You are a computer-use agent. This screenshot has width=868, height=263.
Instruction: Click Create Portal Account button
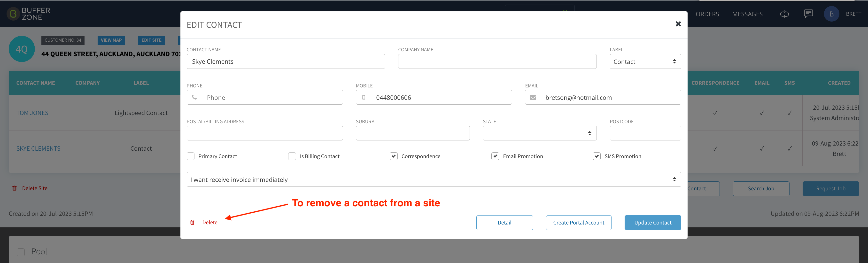579,223
